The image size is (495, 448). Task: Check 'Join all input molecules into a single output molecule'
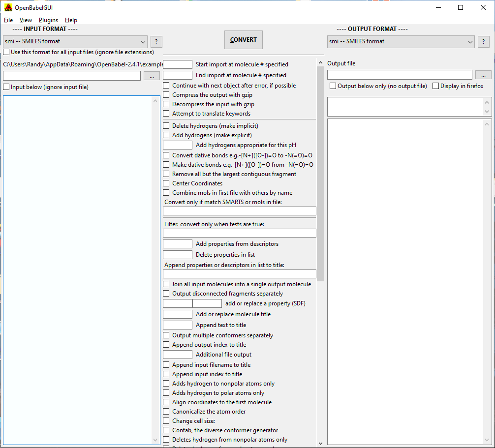coord(166,284)
